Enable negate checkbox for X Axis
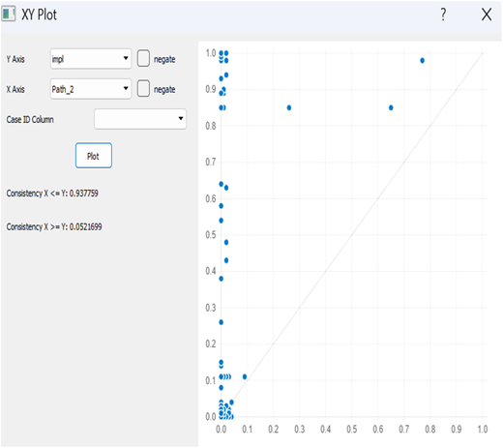The height and width of the screenshot is (448, 503). click(143, 88)
